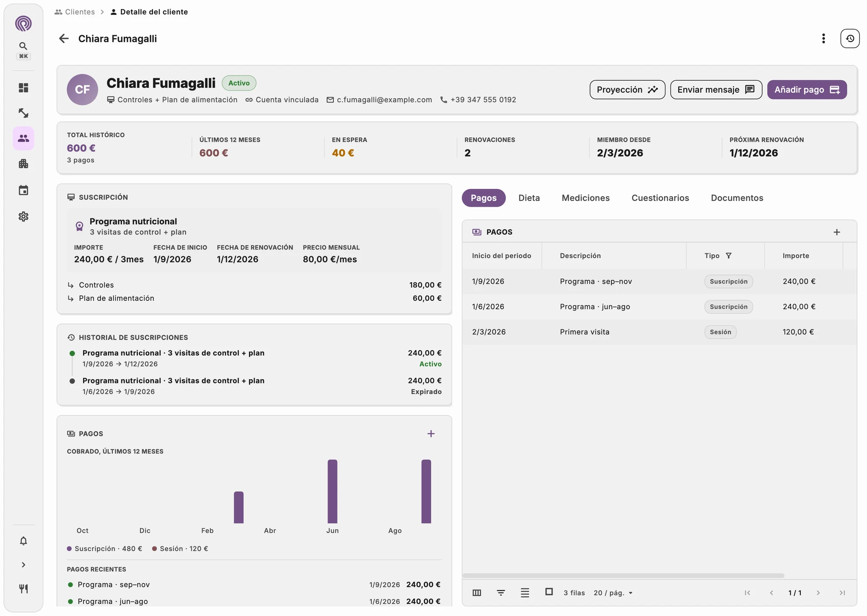Change row density in table footer
The width and height of the screenshot is (867, 616).
(525, 593)
